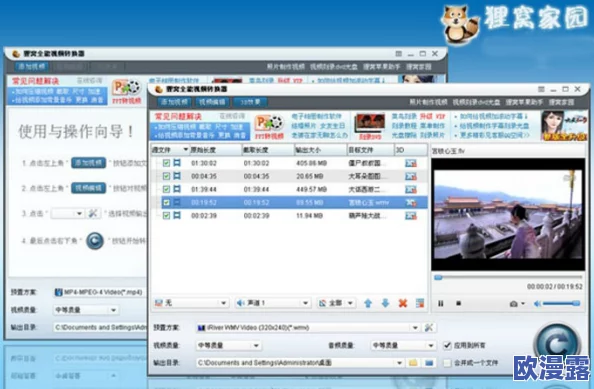This screenshot has width=594, height=389.
Task: Click the 3D效果 toolbar button
Action: click(x=250, y=102)
